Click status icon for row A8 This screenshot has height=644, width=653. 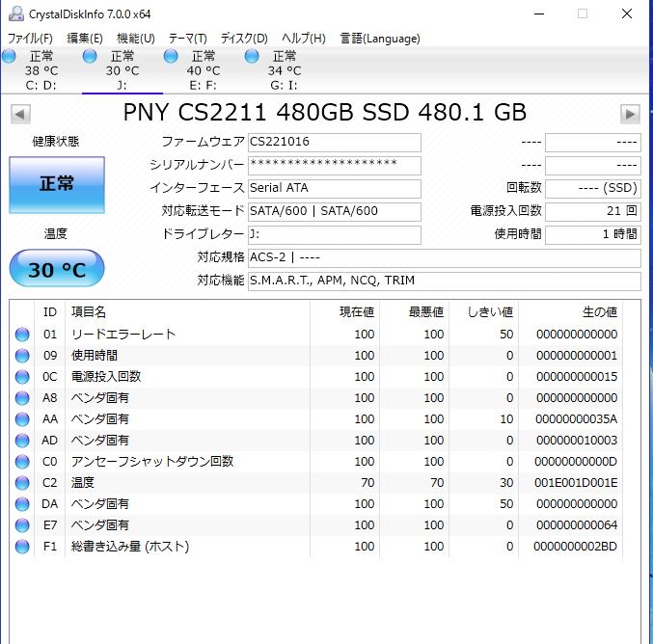[x=22, y=398]
